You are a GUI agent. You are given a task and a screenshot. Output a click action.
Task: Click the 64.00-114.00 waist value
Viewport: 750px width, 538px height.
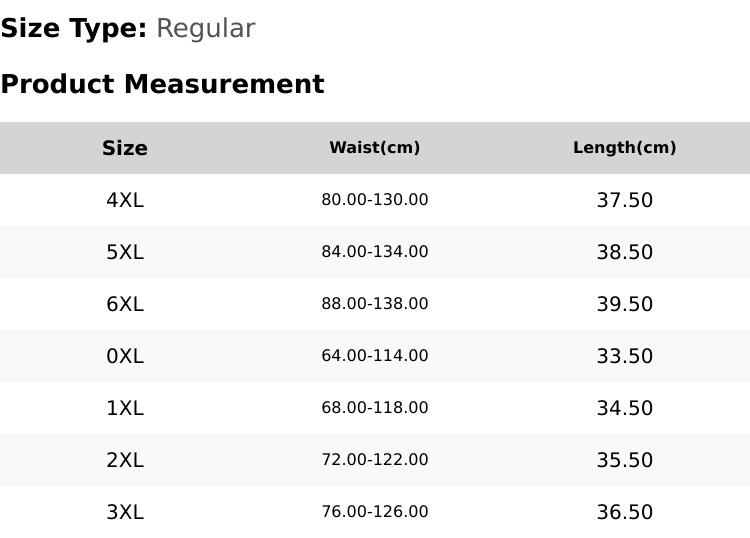(x=375, y=356)
